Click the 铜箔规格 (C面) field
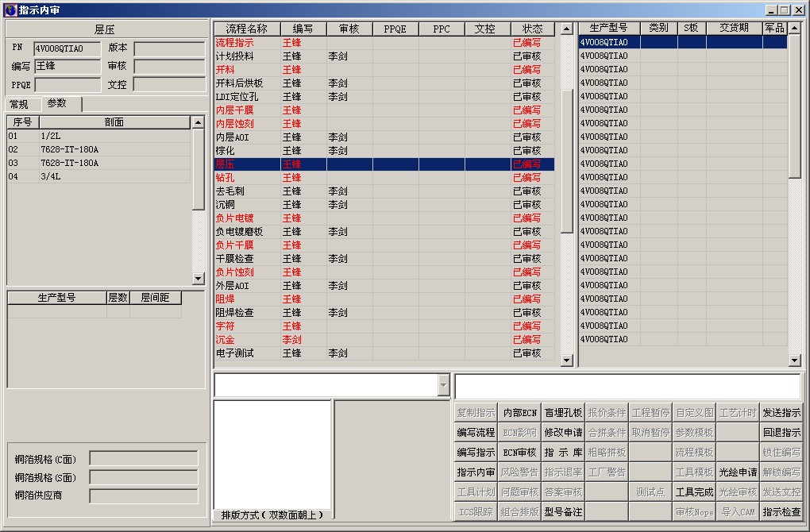This screenshot has width=810, height=532. [144, 459]
